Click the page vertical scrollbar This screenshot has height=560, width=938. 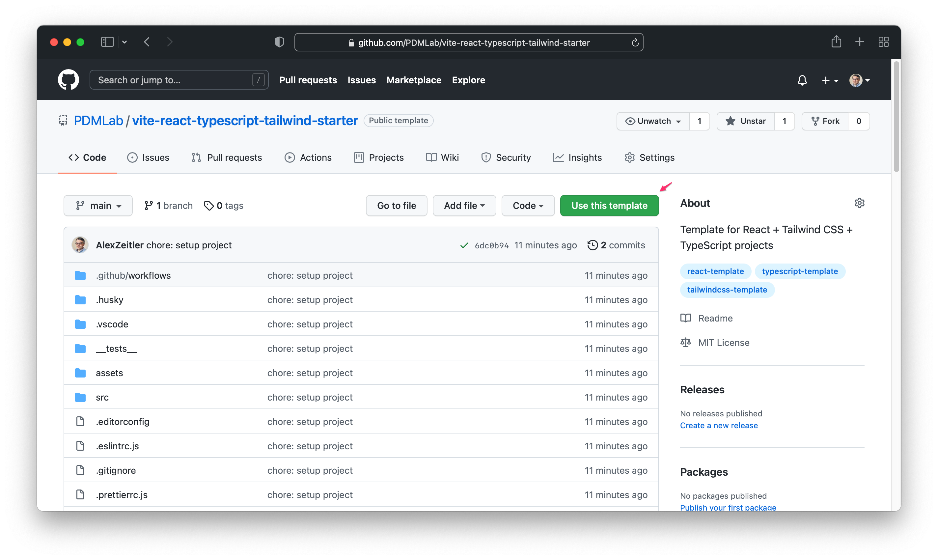pyautogui.click(x=896, y=117)
